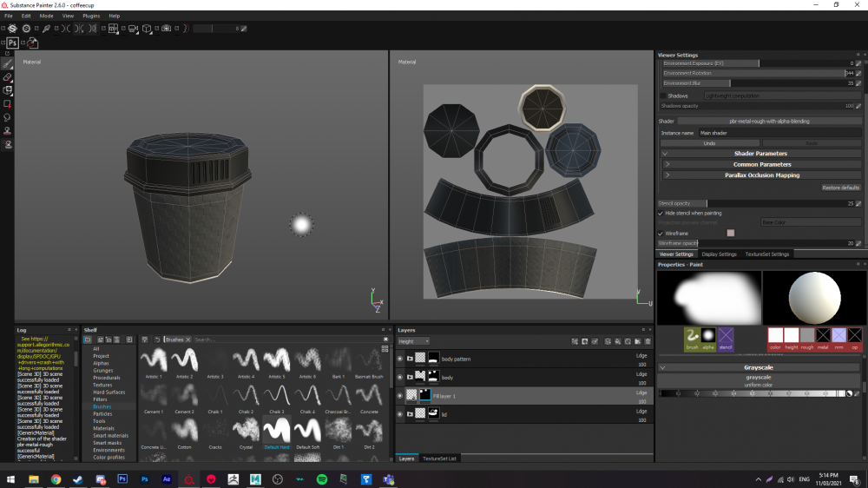Click the Spotify icon in the taskbar
868x488 pixels.
point(322,478)
